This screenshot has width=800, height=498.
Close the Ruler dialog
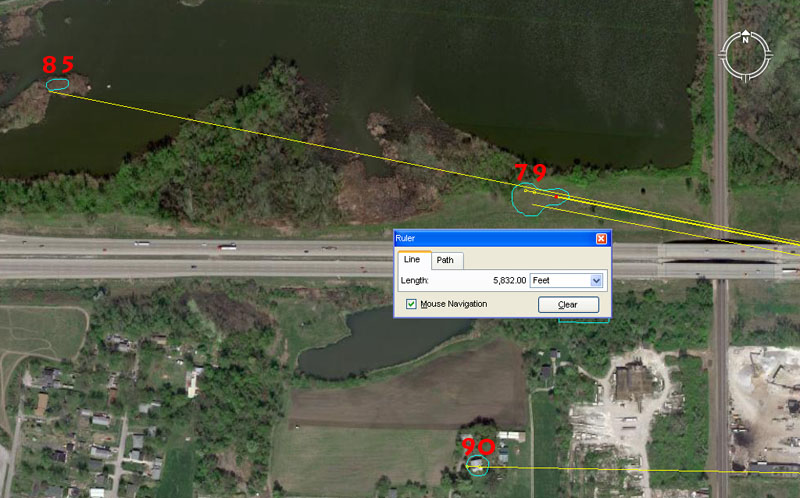click(x=601, y=239)
